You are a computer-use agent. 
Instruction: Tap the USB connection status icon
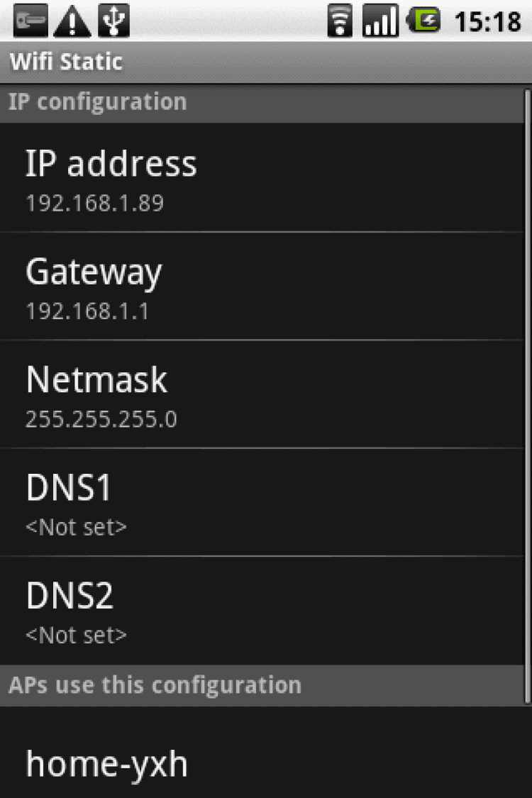tap(113, 21)
